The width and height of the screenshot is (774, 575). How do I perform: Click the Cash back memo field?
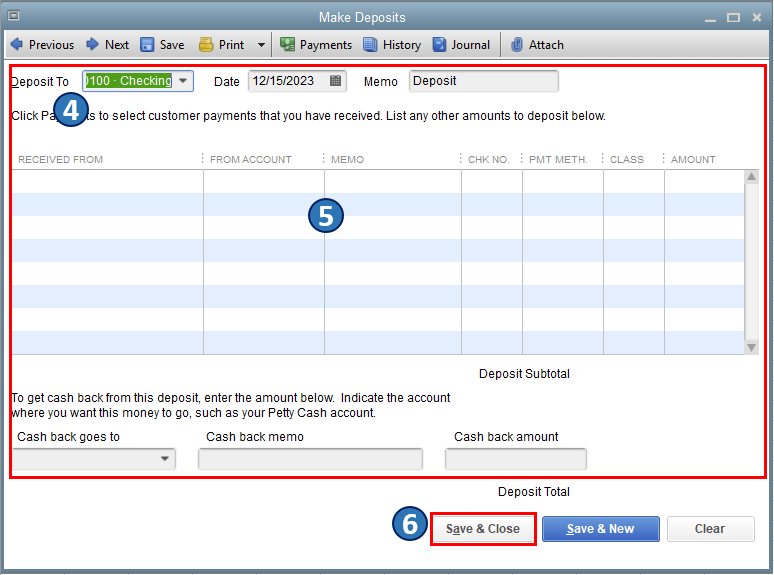pyautogui.click(x=310, y=459)
